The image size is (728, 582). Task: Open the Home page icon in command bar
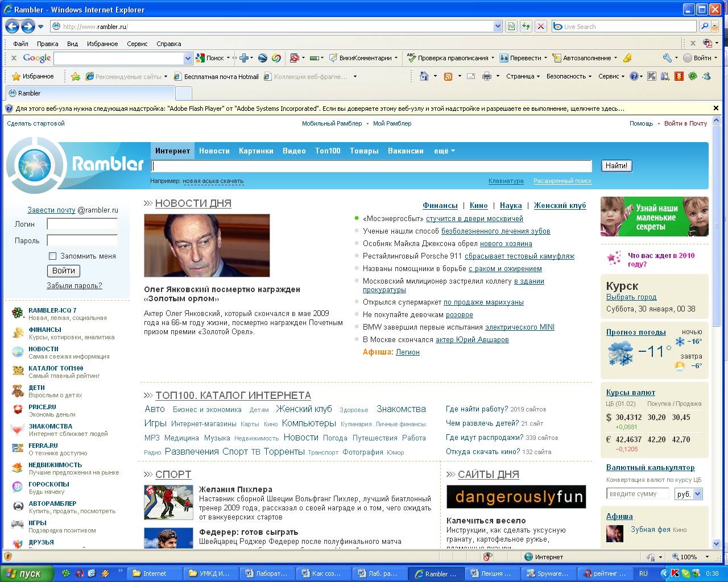click(424, 76)
